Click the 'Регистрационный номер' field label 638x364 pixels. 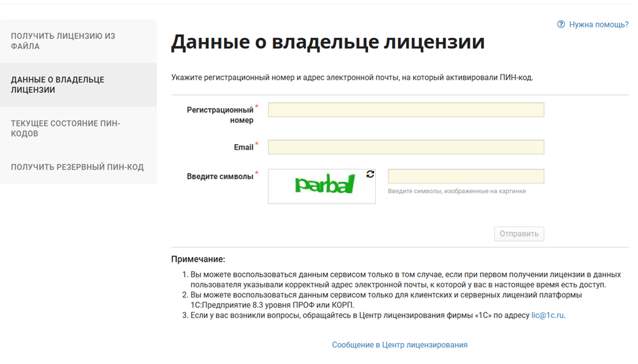click(x=220, y=115)
